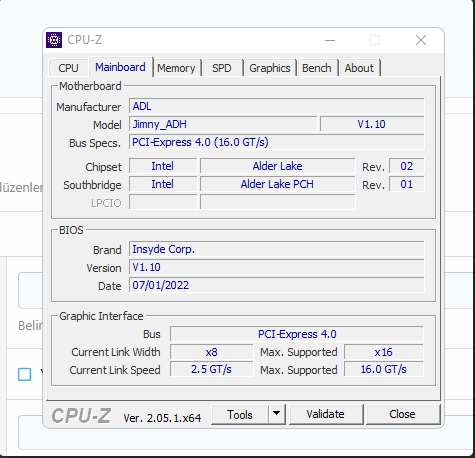The height and width of the screenshot is (458, 475).
Task: Minimize the CPU-Z window
Action: (330, 40)
